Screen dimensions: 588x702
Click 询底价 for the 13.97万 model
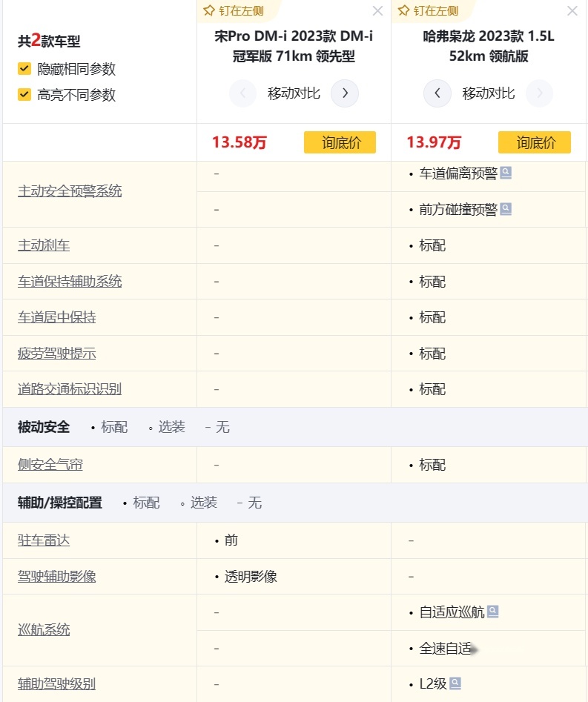pos(535,142)
